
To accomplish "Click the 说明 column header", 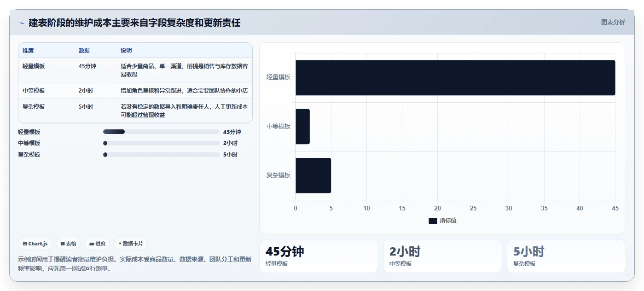I will click(x=126, y=51).
